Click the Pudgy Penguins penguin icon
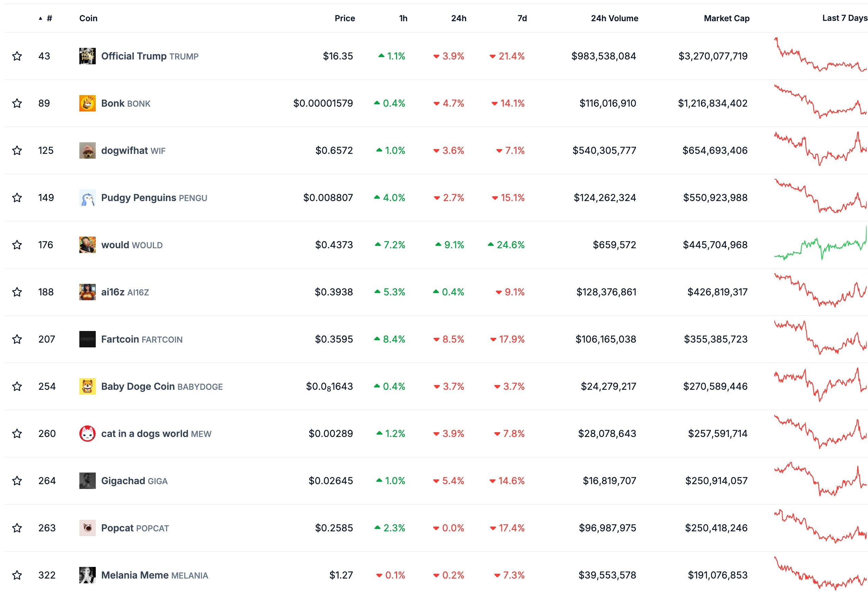 point(87,198)
